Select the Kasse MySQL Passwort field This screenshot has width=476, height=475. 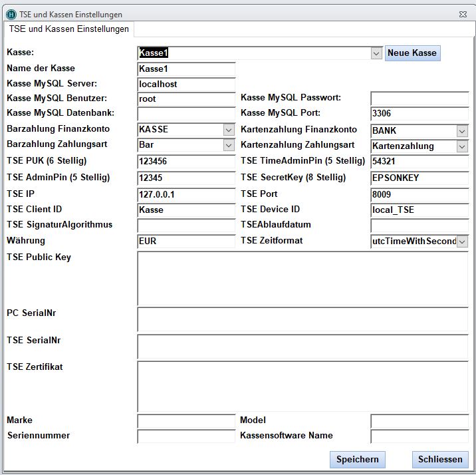click(x=419, y=99)
